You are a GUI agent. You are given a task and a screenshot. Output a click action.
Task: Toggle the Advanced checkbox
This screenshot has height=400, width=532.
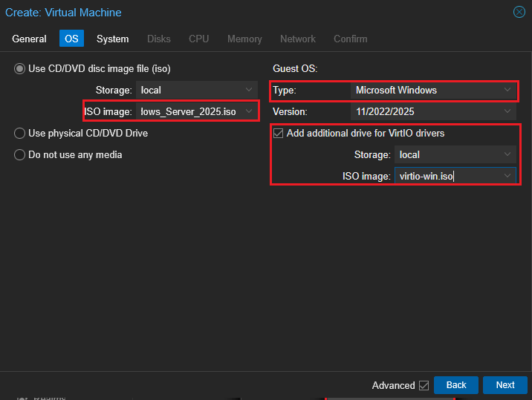[x=424, y=385]
